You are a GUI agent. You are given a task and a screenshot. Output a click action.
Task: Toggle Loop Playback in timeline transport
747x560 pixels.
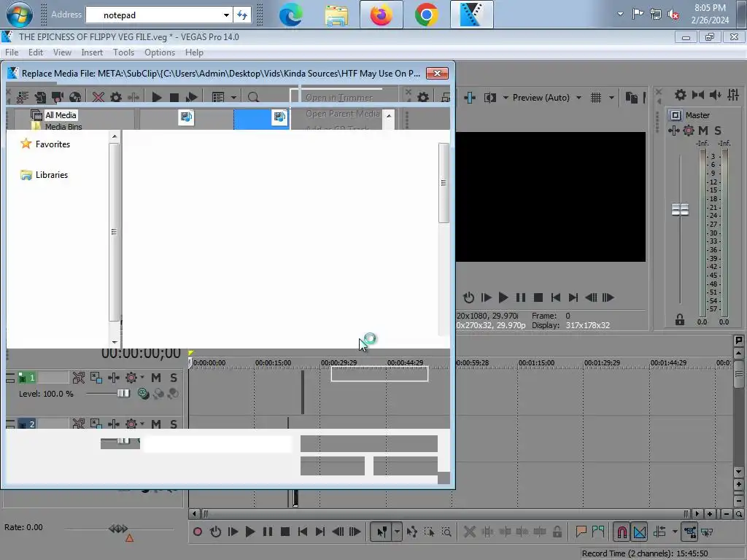[x=215, y=532]
